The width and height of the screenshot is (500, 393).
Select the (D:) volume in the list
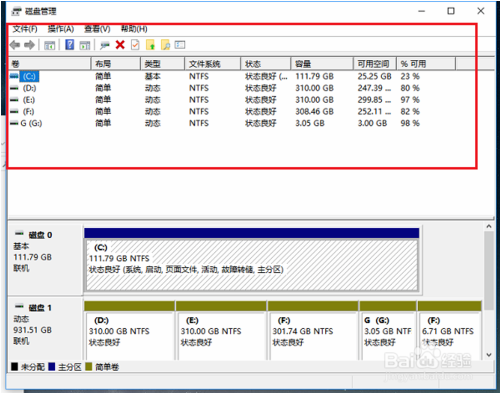pos(29,88)
